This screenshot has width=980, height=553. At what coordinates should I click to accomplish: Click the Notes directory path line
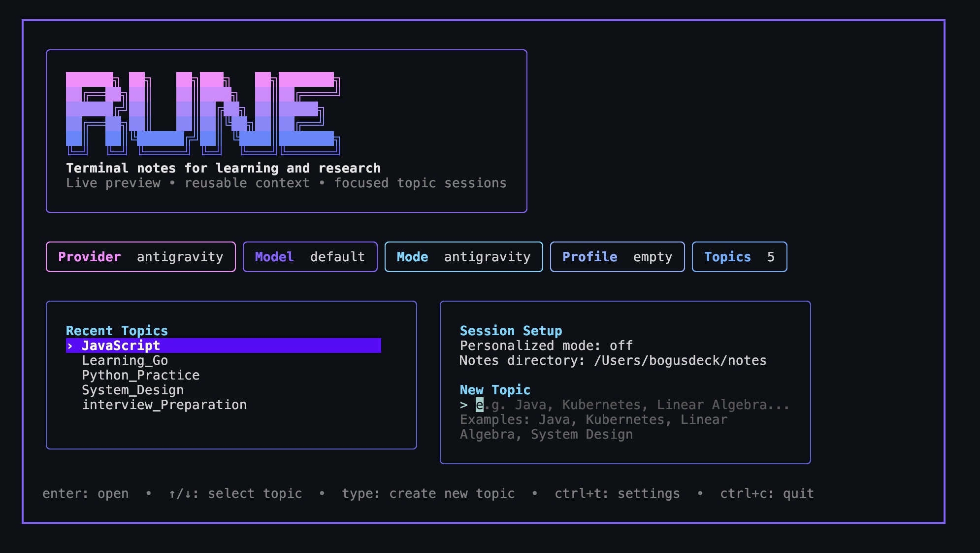[613, 360]
